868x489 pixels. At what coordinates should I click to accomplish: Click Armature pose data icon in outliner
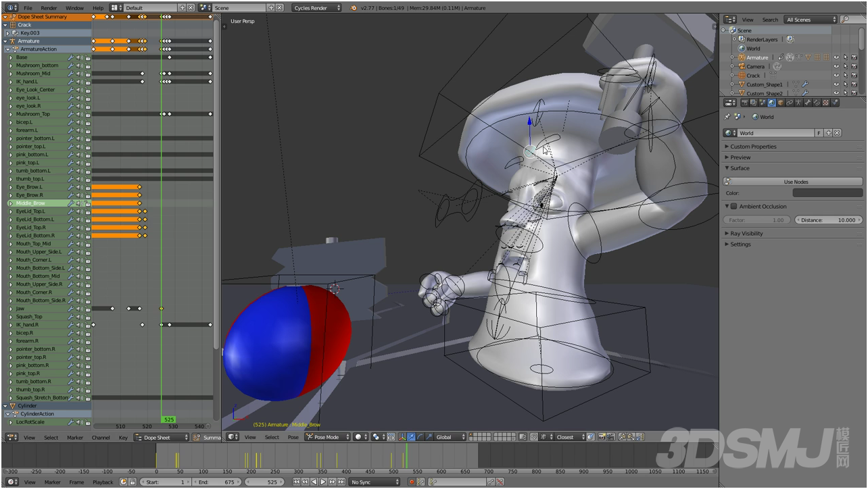pyautogui.click(x=790, y=57)
